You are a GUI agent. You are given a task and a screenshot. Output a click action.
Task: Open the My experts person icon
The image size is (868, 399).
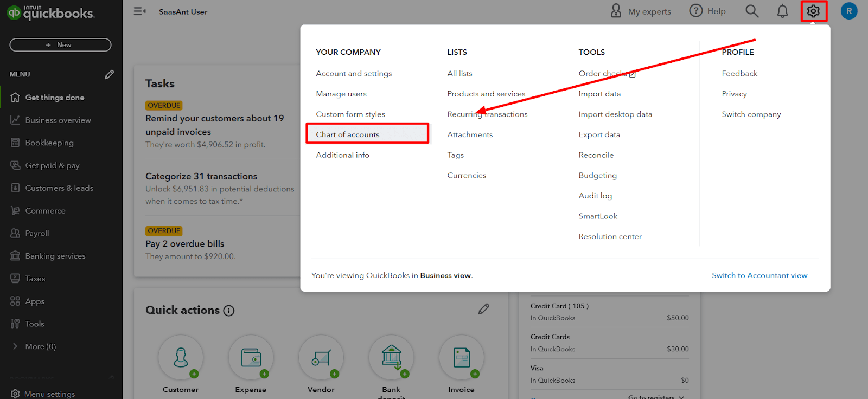coord(616,11)
